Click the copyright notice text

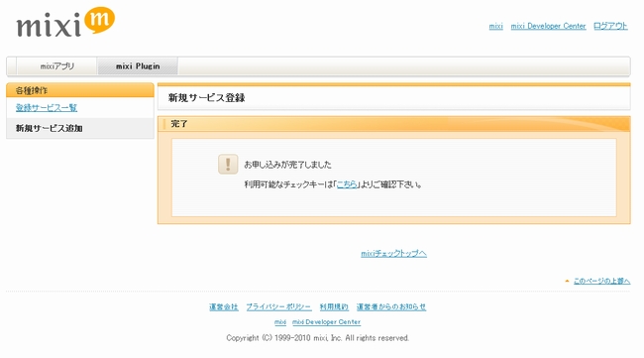[x=317, y=338]
